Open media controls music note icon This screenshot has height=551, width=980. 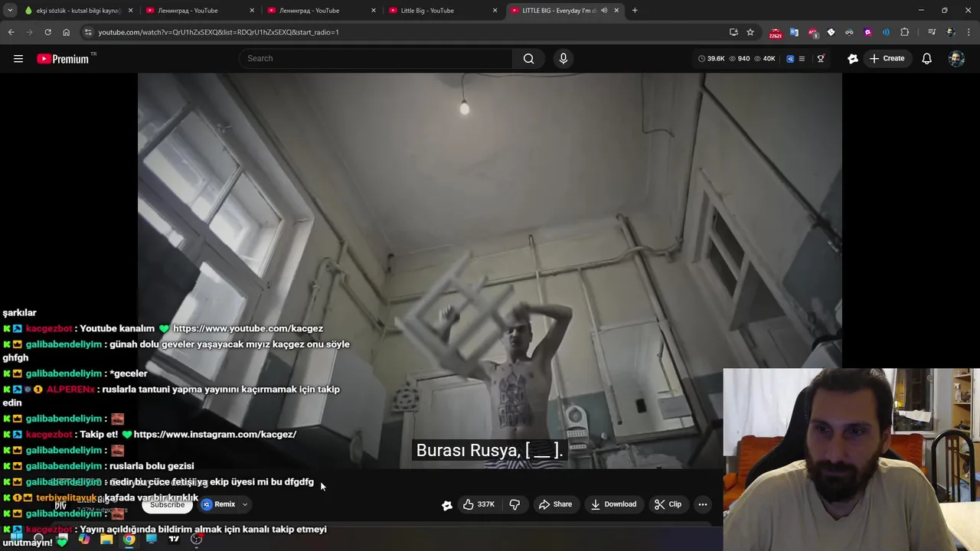(x=932, y=32)
